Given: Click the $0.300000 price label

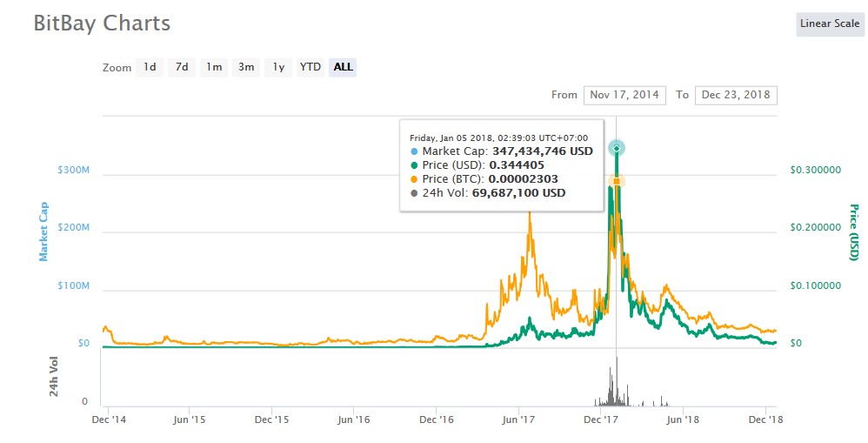Looking at the screenshot, I should click(815, 170).
